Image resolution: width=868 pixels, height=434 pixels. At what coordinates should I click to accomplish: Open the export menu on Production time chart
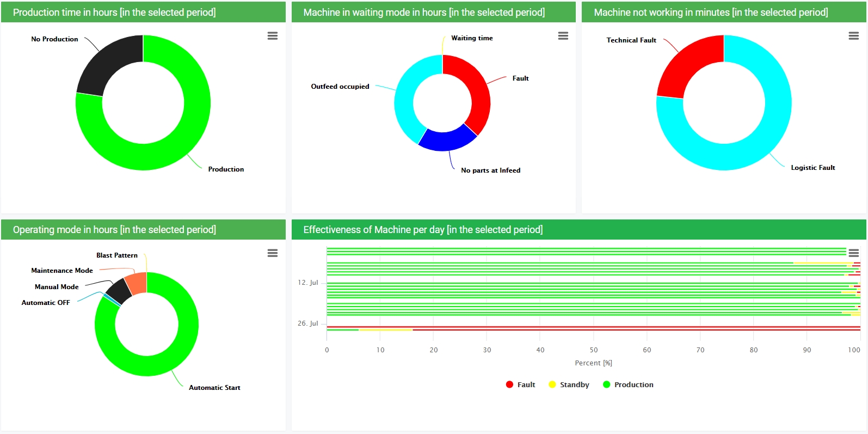point(272,35)
